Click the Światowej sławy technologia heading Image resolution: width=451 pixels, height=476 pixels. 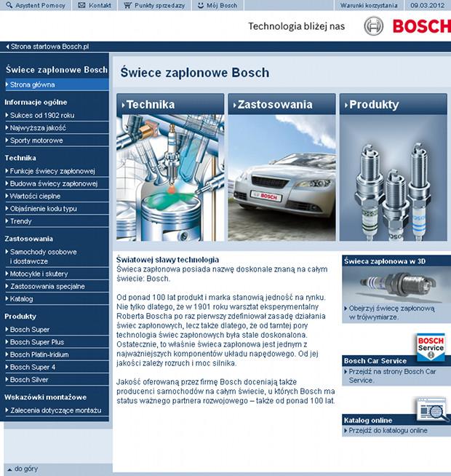point(167,260)
